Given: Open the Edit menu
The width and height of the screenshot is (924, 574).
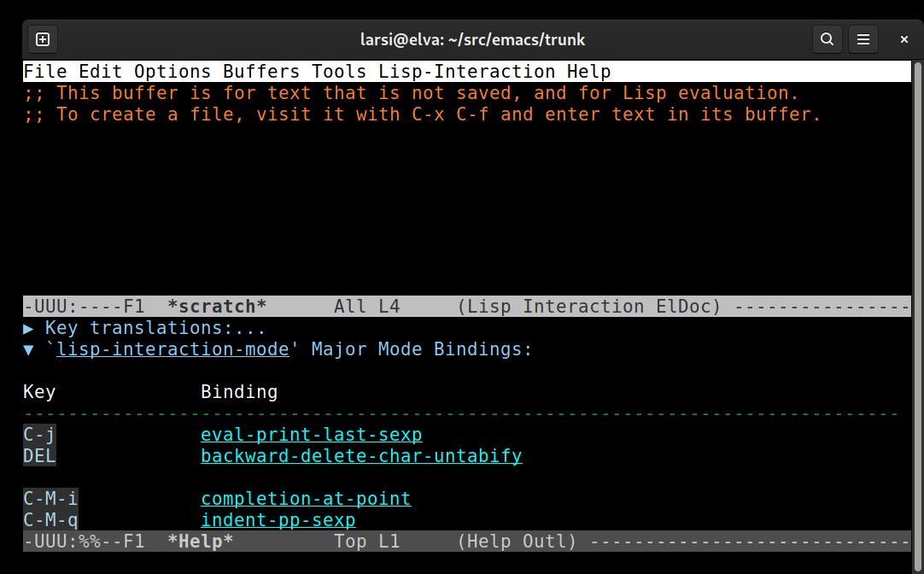Looking at the screenshot, I should click(x=100, y=71).
